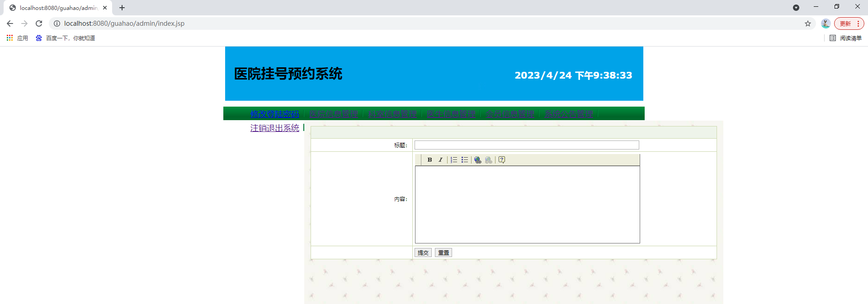868x304 pixels.
Task: Click the 医院挂号预约系统 header title
Action: (x=288, y=74)
